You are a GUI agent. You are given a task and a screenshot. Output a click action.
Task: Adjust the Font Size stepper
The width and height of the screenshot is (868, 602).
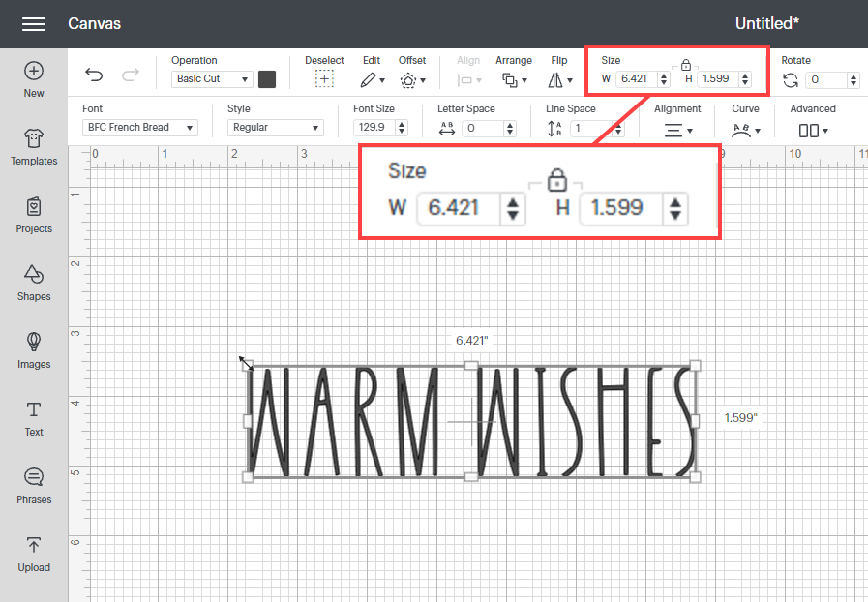coord(402,128)
